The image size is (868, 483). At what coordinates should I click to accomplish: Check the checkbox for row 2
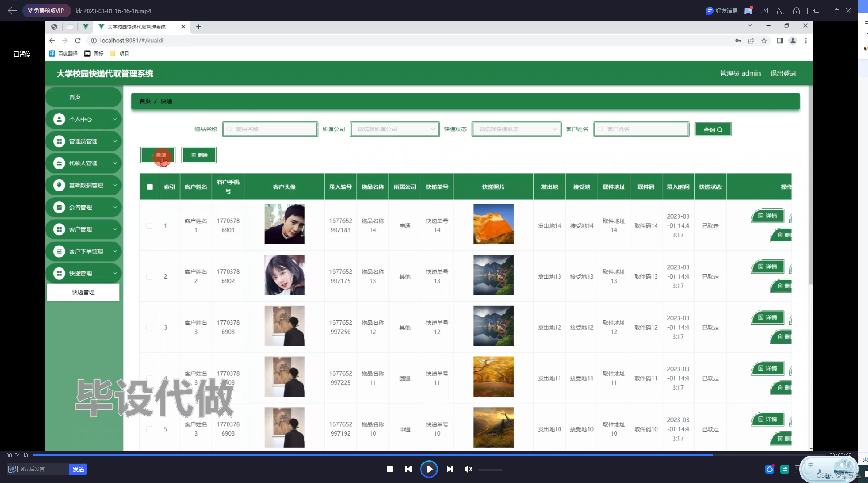point(149,277)
